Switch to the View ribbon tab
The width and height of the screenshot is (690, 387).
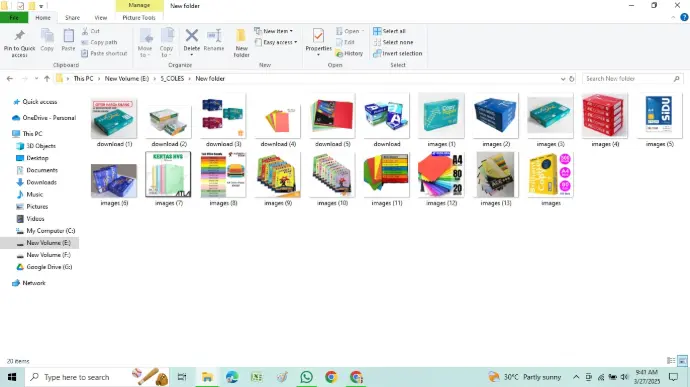pos(101,18)
